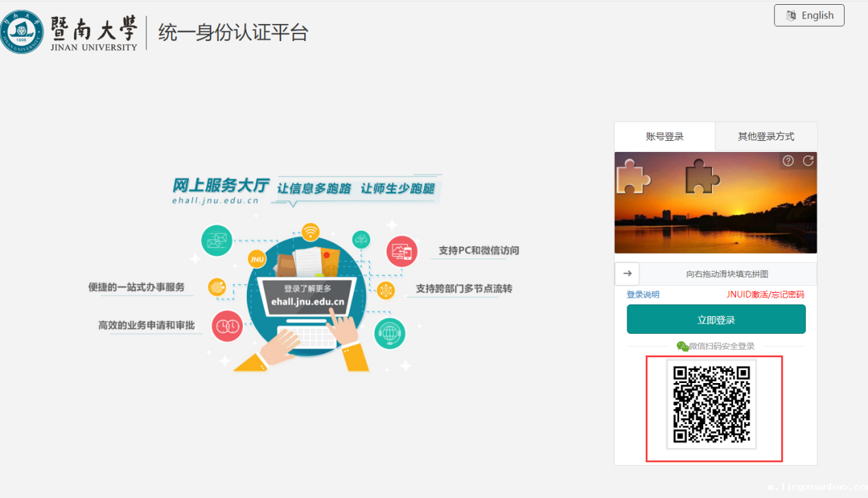The image size is (868, 498).
Task: Click the 登录了解更多 text on the laptop
Action: (308, 289)
